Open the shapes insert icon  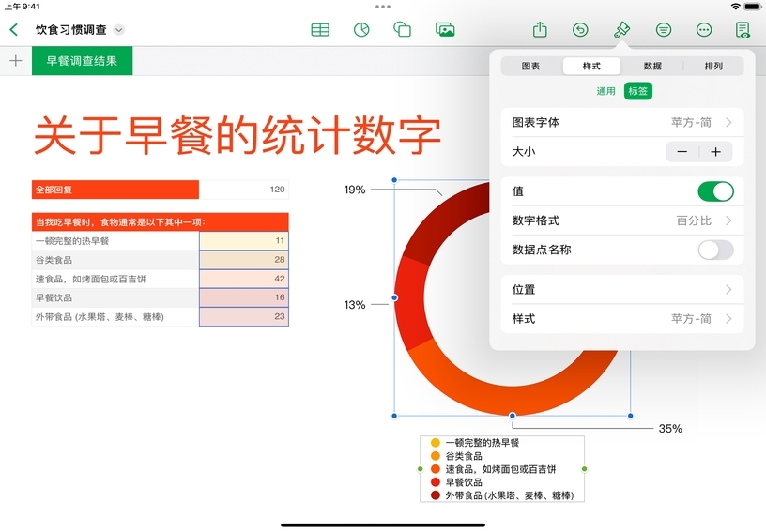pos(402,29)
